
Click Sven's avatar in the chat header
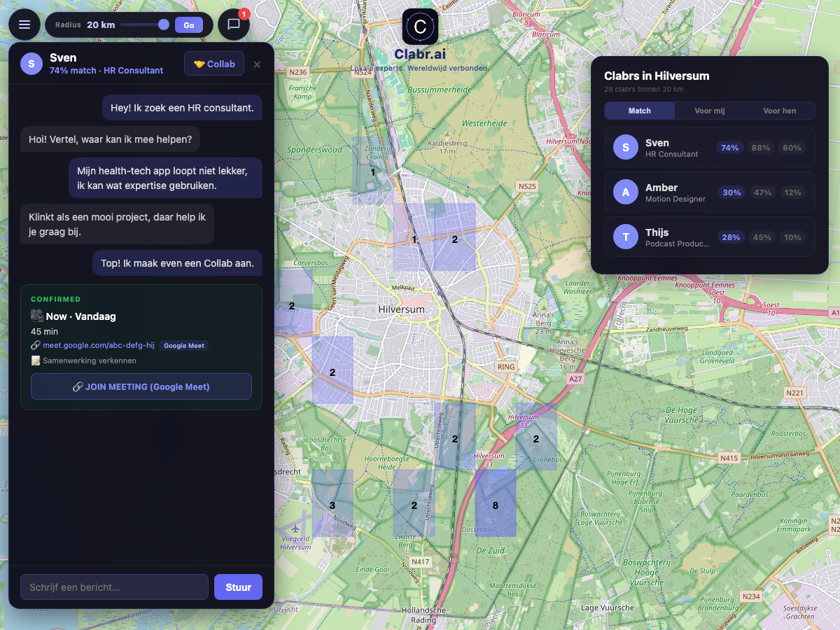point(31,64)
